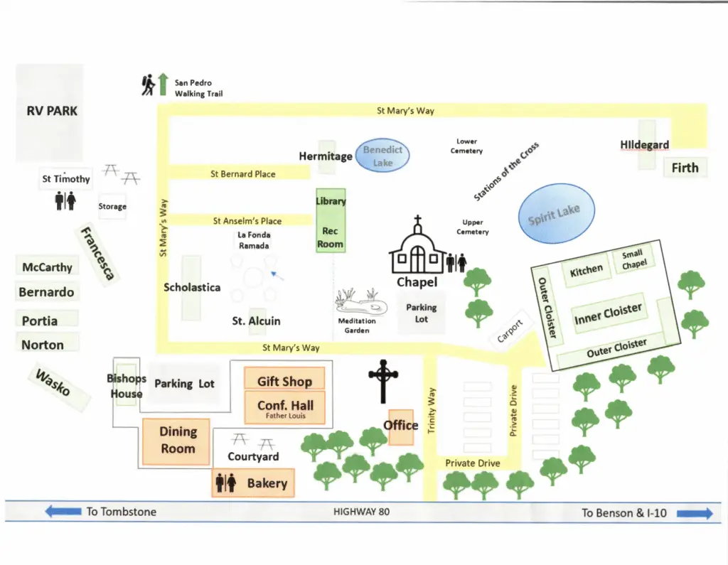The image size is (728, 565).
Task: Click the picnic tables icon in the Courtyard
Action: tap(252, 441)
